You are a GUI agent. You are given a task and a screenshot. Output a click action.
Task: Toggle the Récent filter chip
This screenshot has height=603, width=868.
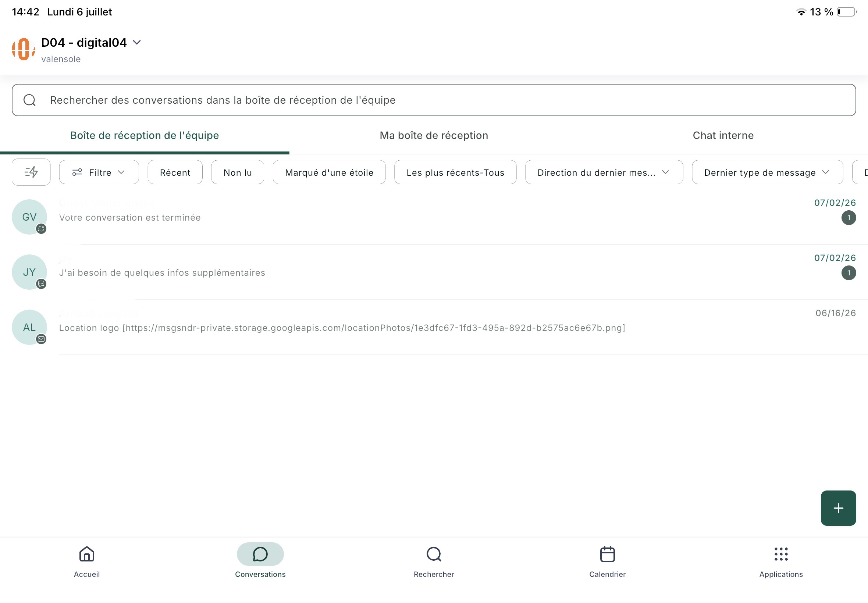coord(175,172)
